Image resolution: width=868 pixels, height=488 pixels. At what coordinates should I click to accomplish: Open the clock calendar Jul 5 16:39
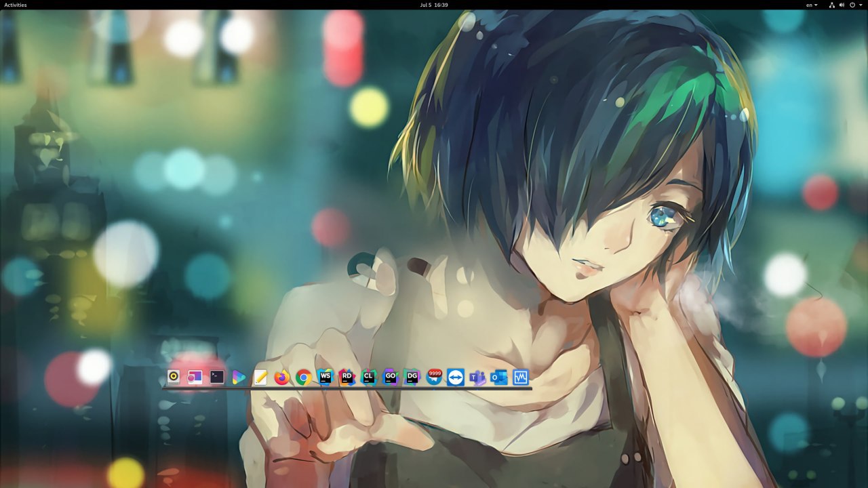coord(434,5)
